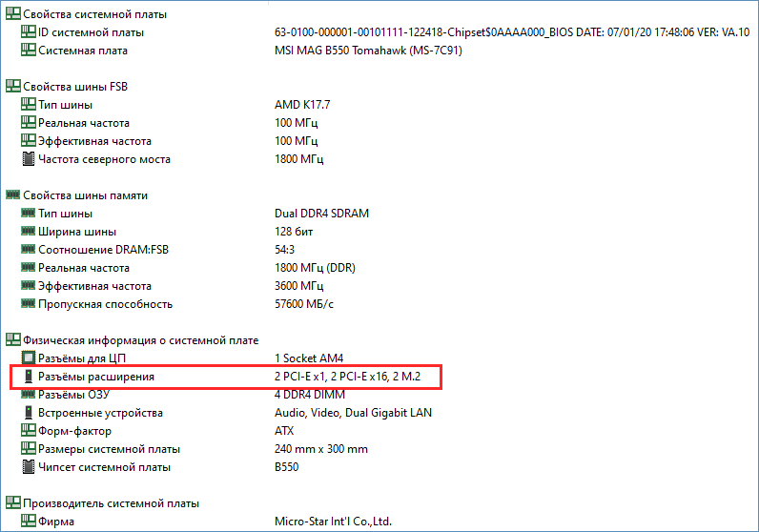Click the chip icon beside "Частота северного моста"
This screenshot has height=532, width=759.
(28, 159)
